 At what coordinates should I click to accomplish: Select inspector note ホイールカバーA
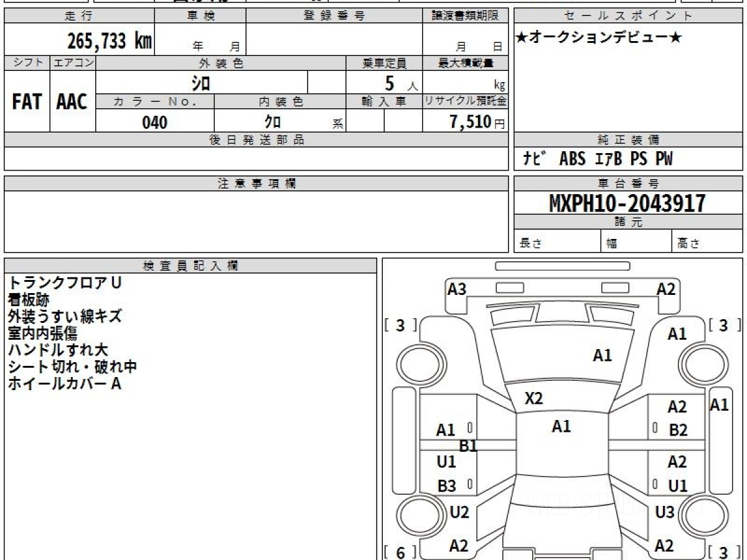click(65, 384)
